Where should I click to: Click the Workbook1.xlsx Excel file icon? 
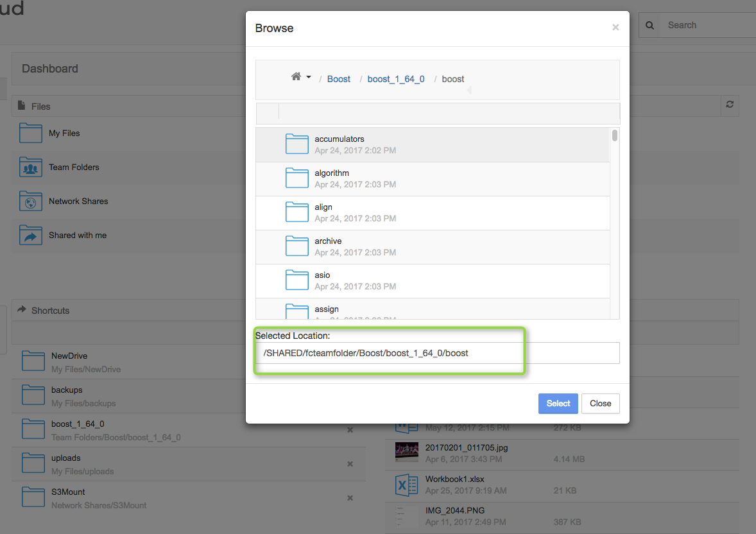[x=406, y=485]
